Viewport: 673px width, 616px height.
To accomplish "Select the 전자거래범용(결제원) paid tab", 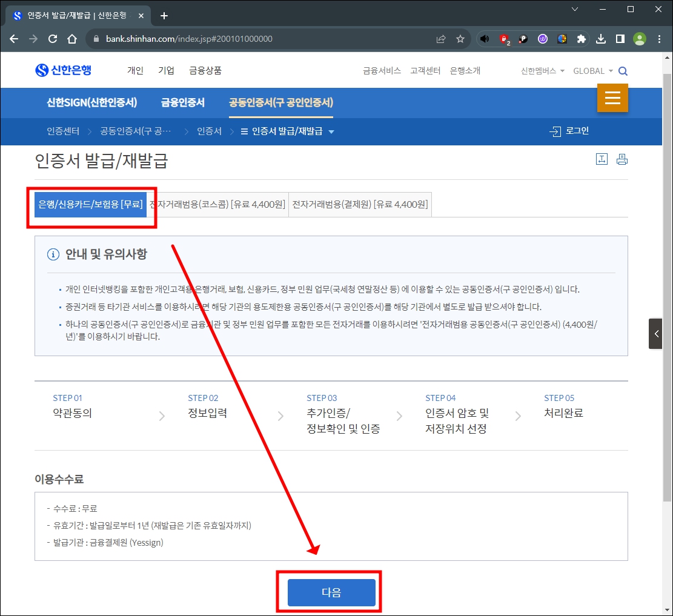I will (x=360, y=204).
